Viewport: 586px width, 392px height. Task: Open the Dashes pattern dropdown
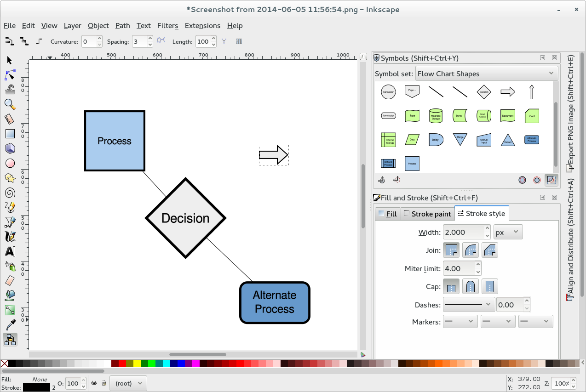[469, 304]
